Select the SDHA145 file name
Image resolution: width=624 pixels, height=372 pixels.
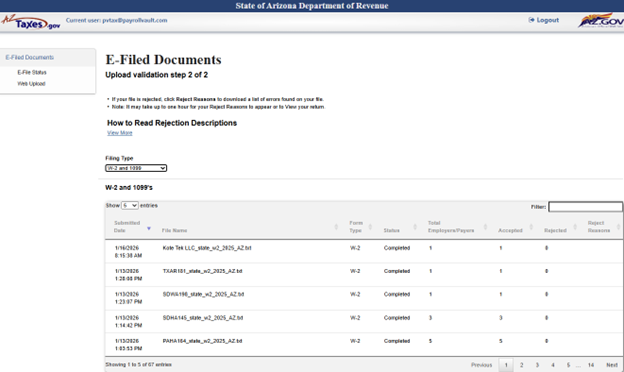point(203,317)
